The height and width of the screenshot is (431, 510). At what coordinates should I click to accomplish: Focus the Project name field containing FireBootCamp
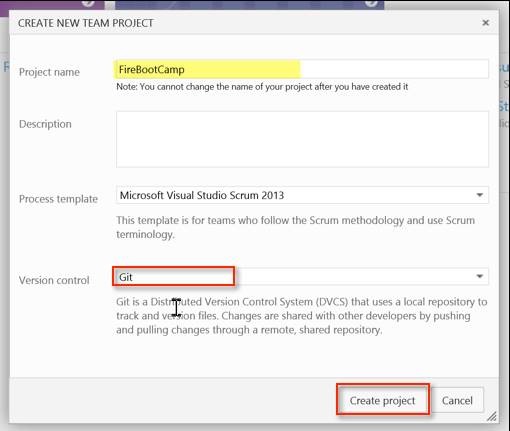302,69
